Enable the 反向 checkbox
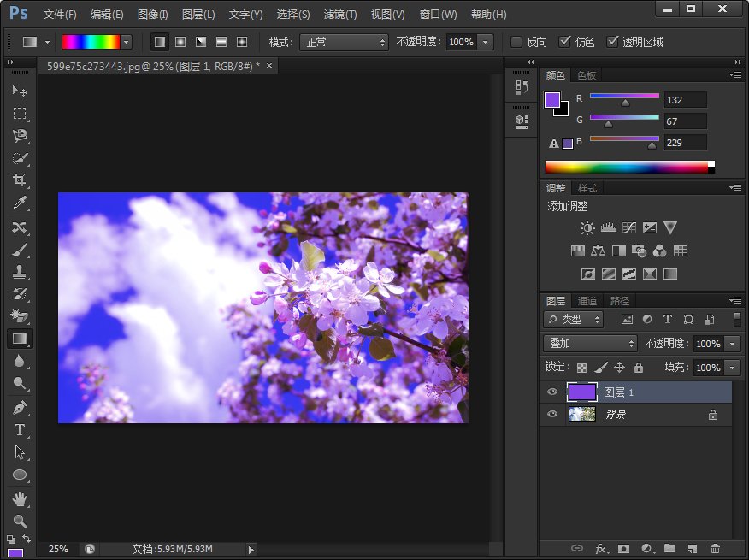 coord(516,41)
